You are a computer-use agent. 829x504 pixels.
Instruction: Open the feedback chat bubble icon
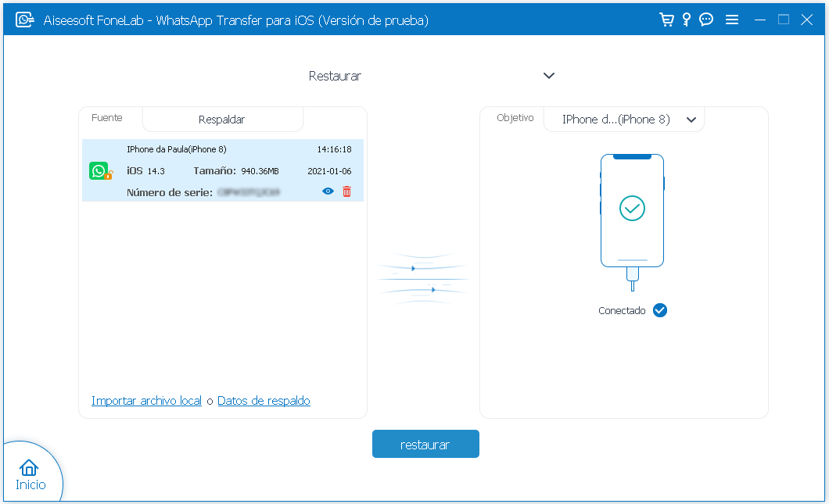tap(706, 20)
